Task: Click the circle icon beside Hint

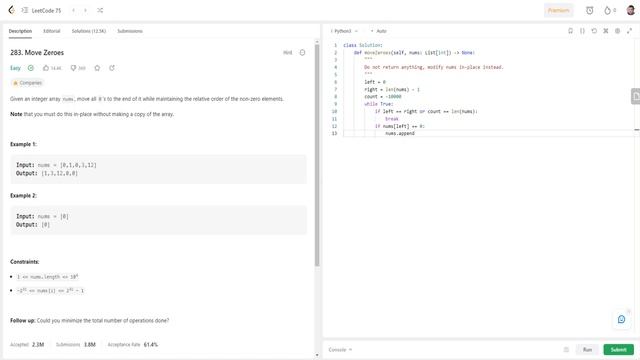Action: point(302,52)
